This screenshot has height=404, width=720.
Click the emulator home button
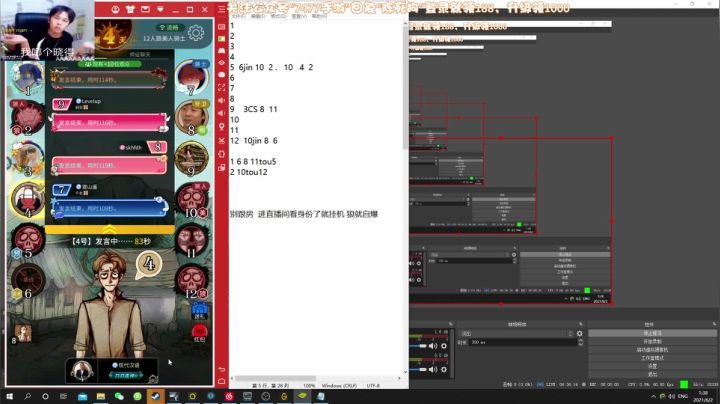pyautogui.click(x=222, y=381)
